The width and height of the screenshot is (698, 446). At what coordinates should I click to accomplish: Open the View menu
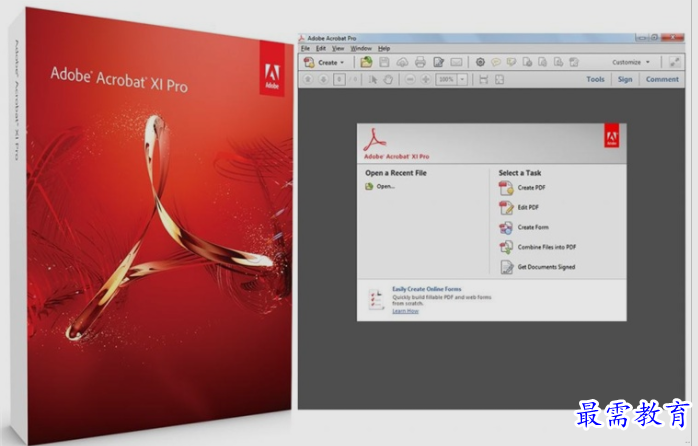pyautogui.click(x=338, y=49)
